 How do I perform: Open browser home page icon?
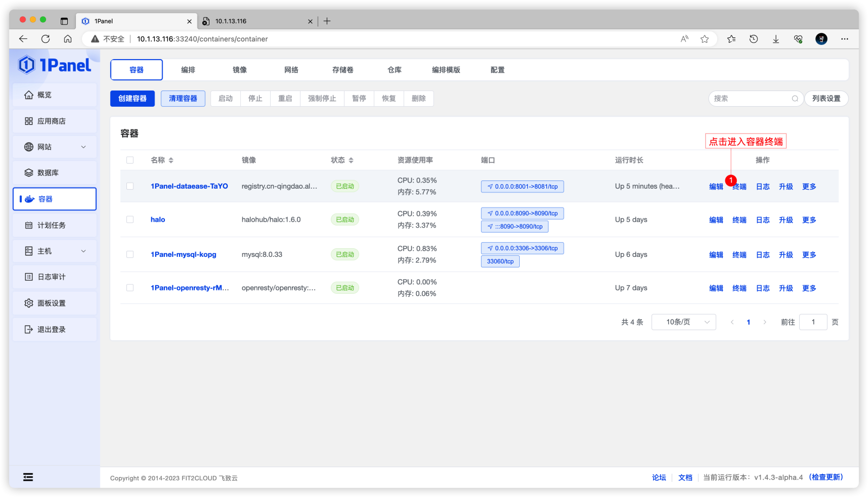tap(68, 39)
